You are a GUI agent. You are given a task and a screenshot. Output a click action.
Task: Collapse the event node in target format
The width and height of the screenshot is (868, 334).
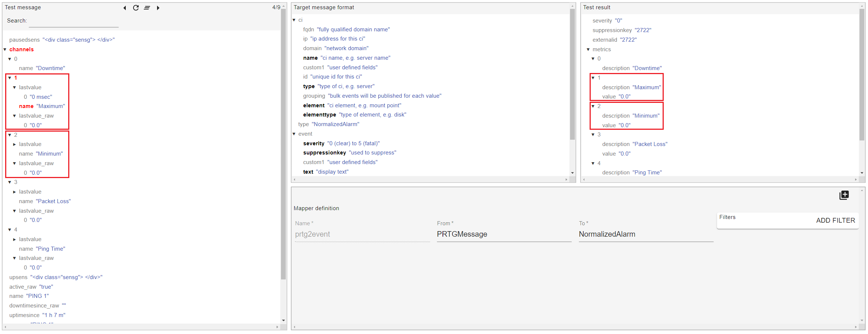(294, 134)
